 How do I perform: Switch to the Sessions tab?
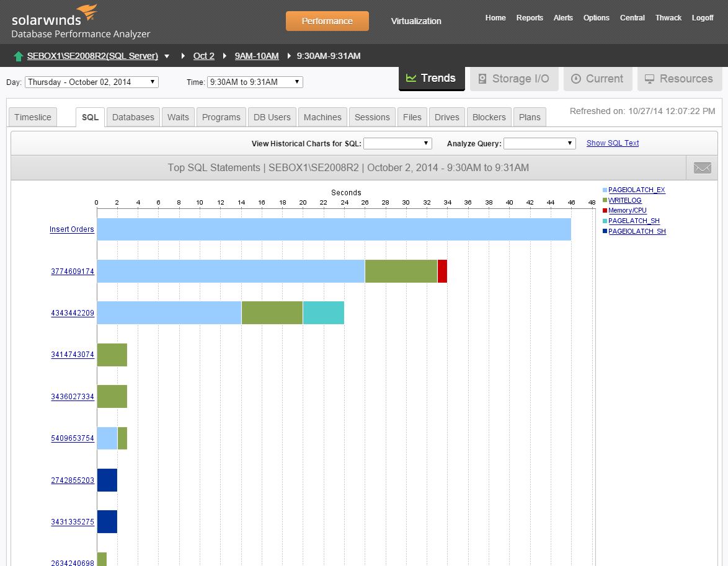[372, 117]
